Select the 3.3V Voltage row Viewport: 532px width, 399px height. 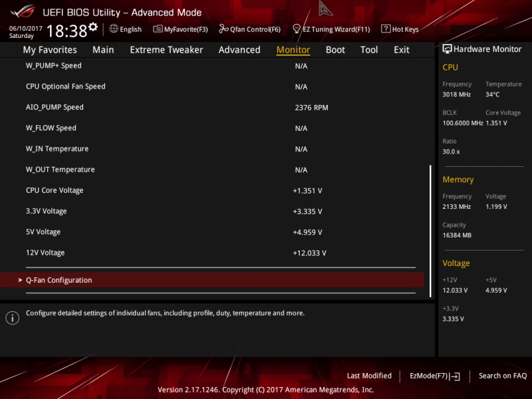tap(212, 211)
